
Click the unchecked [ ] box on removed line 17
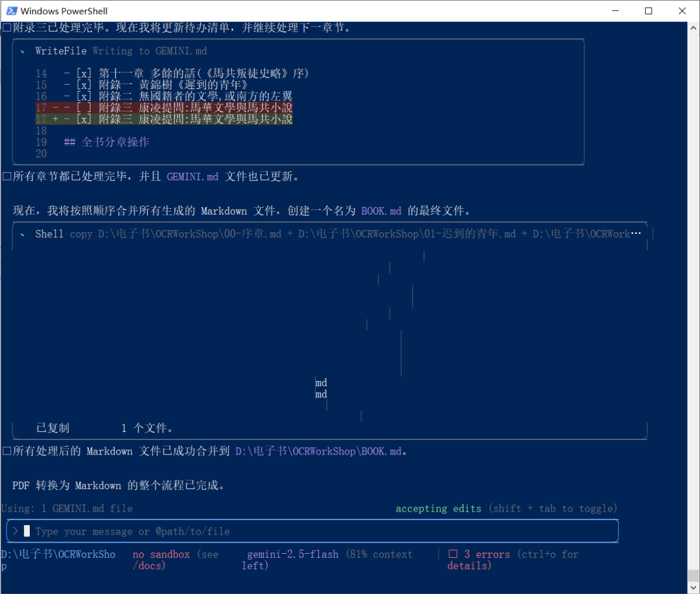coord(84,108)
